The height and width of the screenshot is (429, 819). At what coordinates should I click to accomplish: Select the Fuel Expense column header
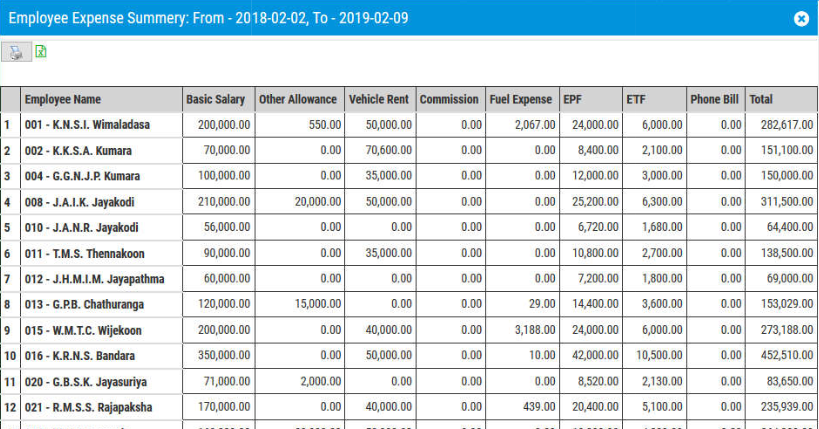click(x=521, y=100)
